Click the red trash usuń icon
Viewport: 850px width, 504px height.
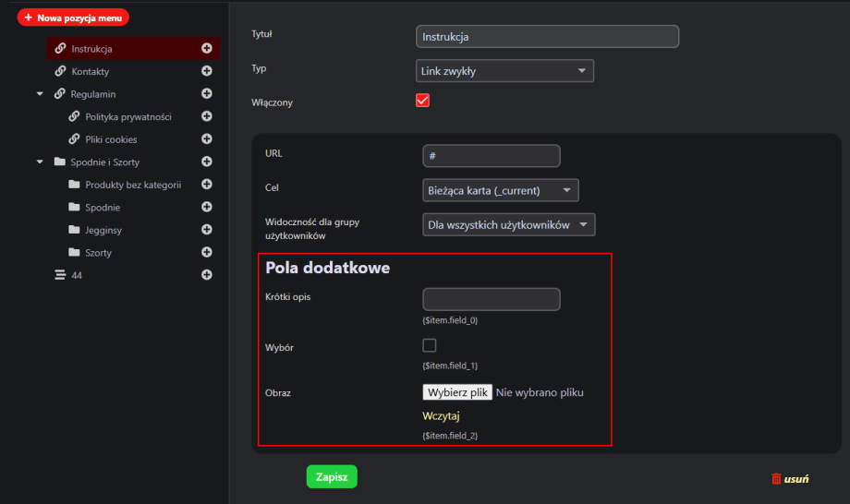776,479
